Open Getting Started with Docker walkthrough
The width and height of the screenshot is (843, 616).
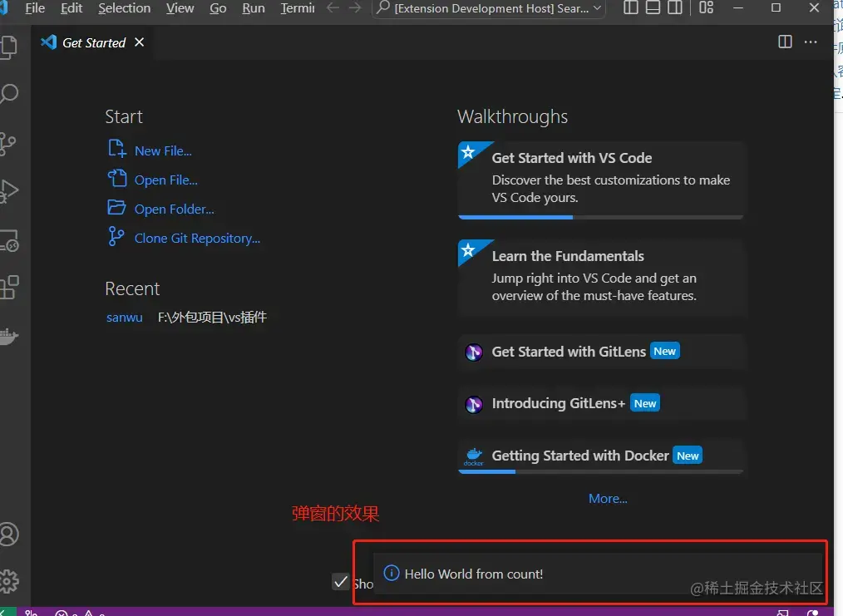600,456
